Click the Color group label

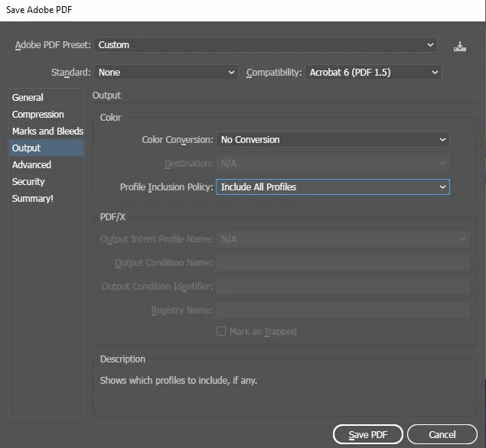click(x=110, y=118)
